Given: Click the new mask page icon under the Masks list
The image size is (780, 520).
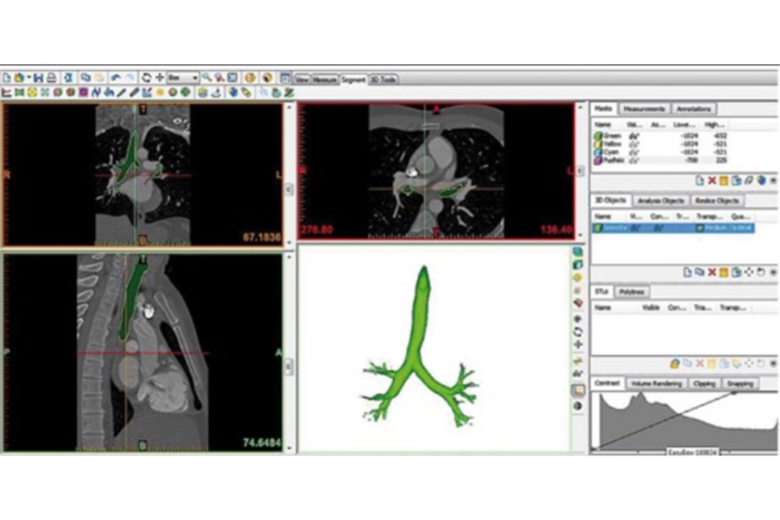Looking at the screenshot, I should pyautogui.click(x=699, y=181).
